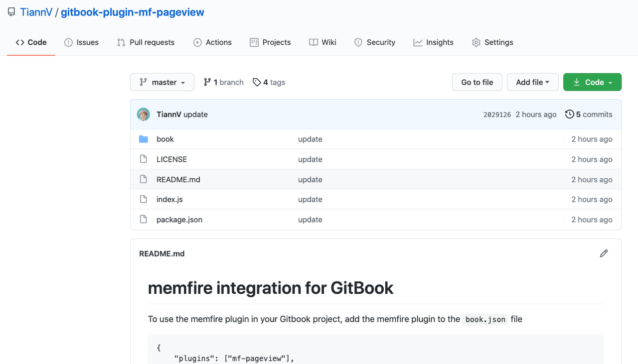
Task: Open the Pull requests tab
Action: pyautogui.click(x=146, y=42)
